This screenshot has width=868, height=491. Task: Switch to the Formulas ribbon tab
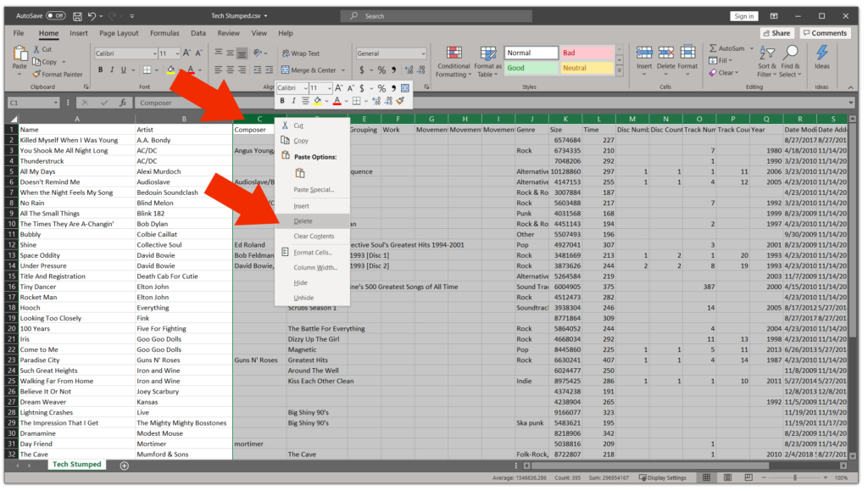tap(164, 33)
